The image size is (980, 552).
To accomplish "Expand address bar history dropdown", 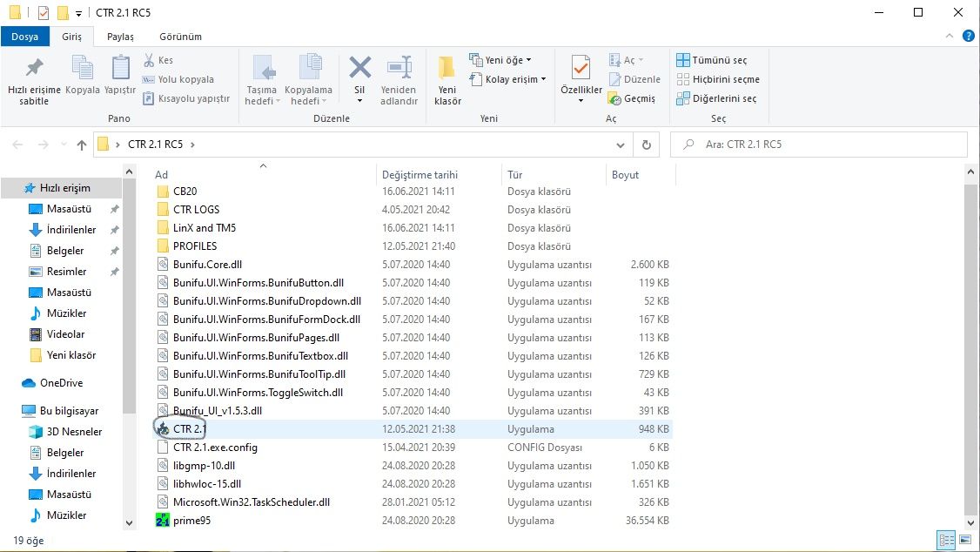I will [620, 145].
